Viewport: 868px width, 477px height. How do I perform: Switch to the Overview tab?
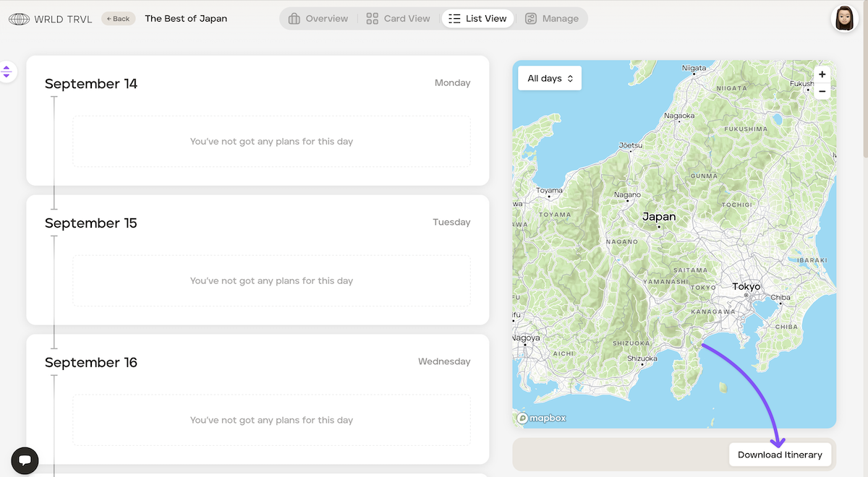pos(318,19)
